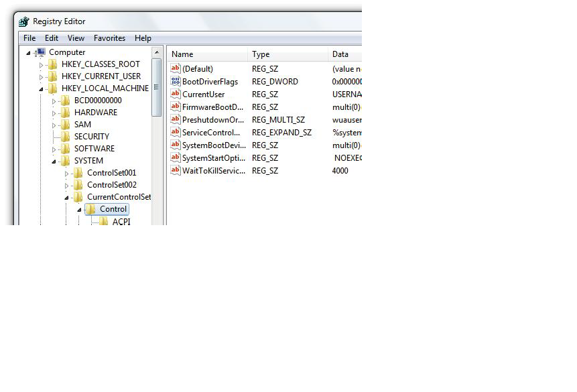Open the View menu

tap(76, 38)
